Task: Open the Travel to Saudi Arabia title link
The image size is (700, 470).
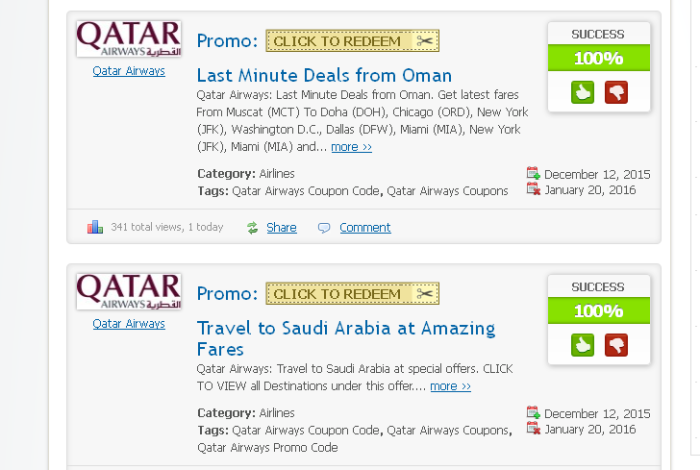Action: [x=346, y=338]
